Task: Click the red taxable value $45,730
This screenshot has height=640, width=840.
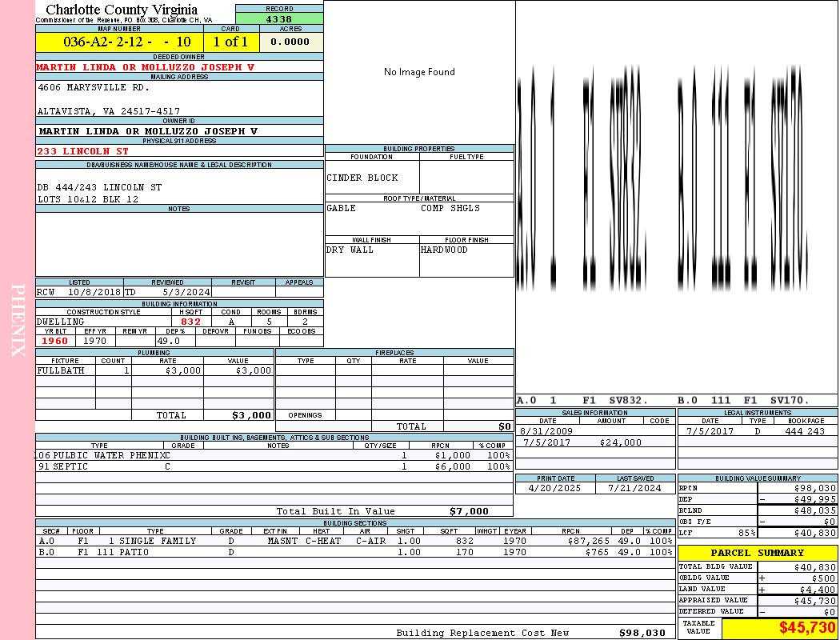Action: (806, 627)
